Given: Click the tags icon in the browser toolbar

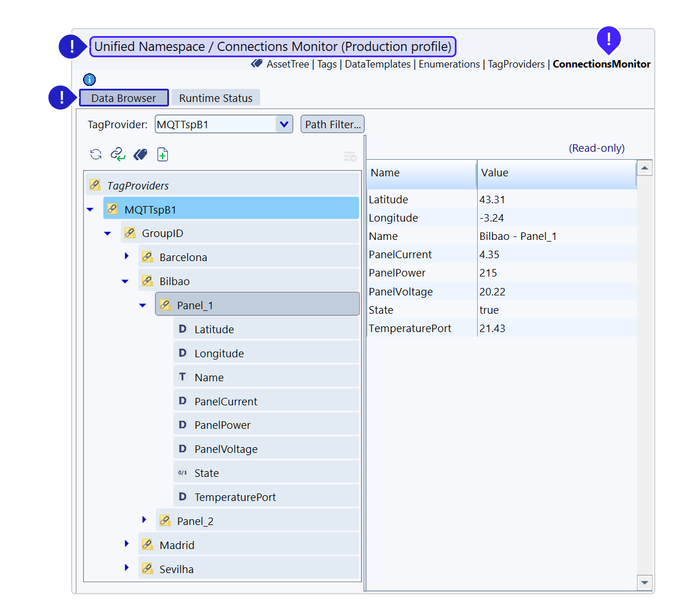Looking at the screenshot, I should tap(140, 155).
